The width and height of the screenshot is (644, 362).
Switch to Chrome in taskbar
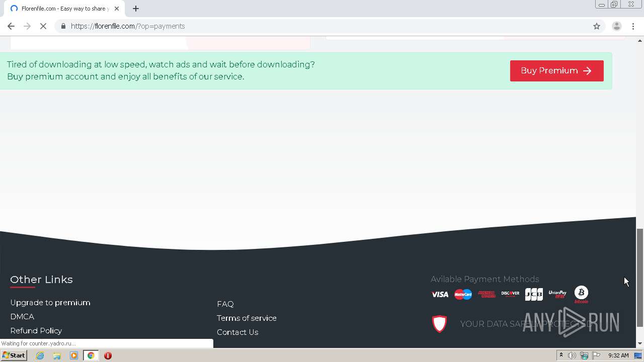click(x=91, y=355)
